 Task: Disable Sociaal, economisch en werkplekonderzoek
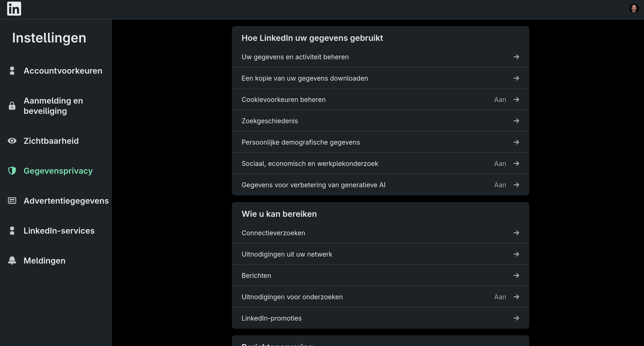tap(500, 163)
